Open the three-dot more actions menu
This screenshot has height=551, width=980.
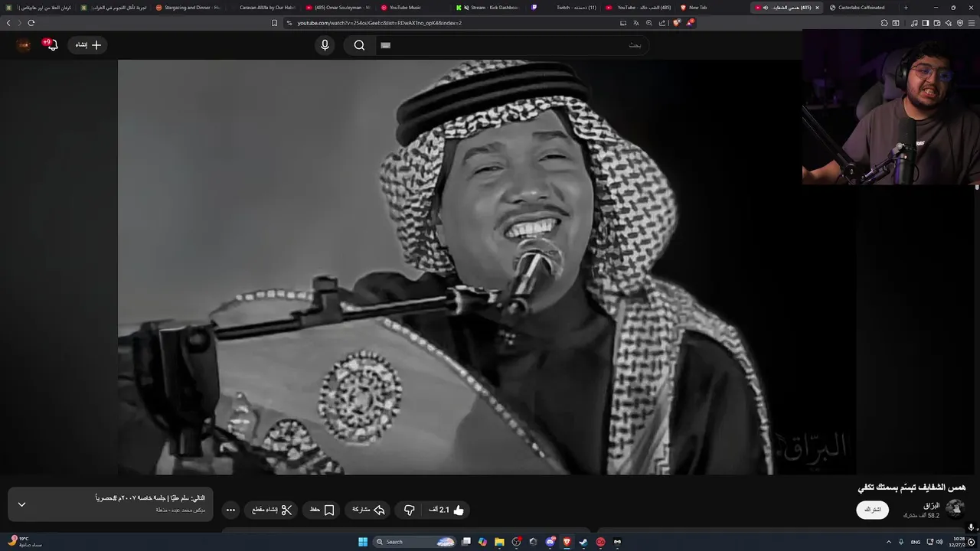(x=230, y=510)
